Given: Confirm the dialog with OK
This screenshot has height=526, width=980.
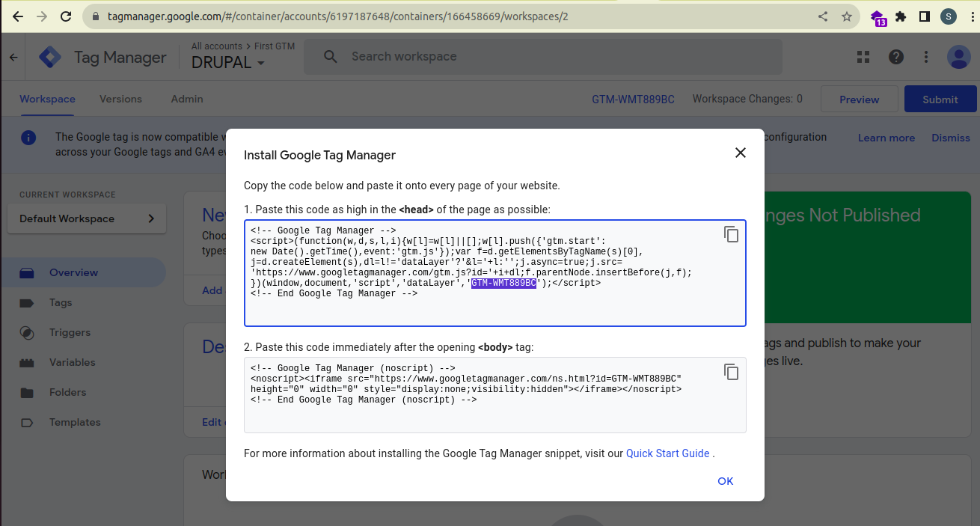Looking at the screenshot, I should click(726, 481).
